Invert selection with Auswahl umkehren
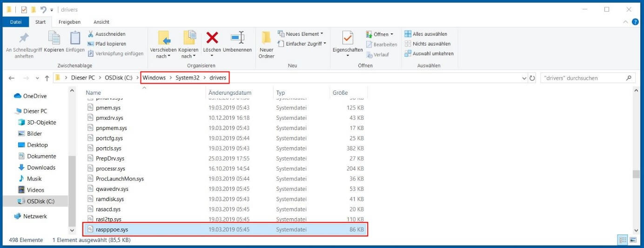The width and height of the screenshot is (644, 248). pos(429,53)
